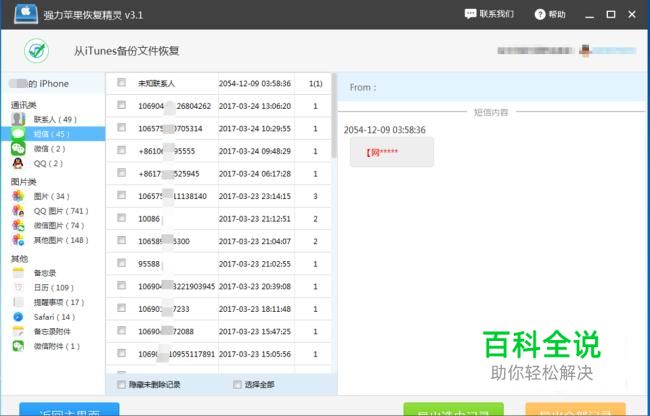Viewport: 650px width, 416px height.
Task: Click the orange export all records button
Action: point(575,409)
